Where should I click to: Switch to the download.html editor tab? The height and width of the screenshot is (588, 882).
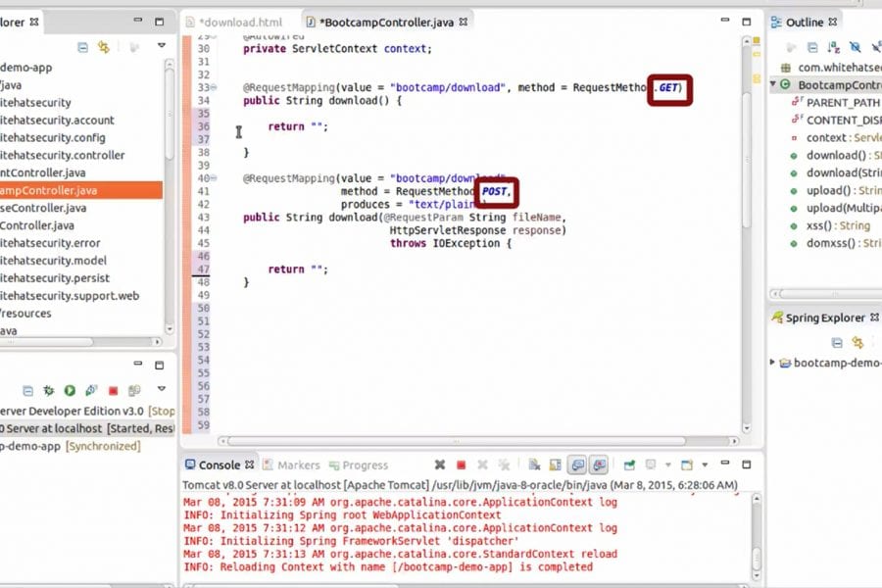coord(240,22)
